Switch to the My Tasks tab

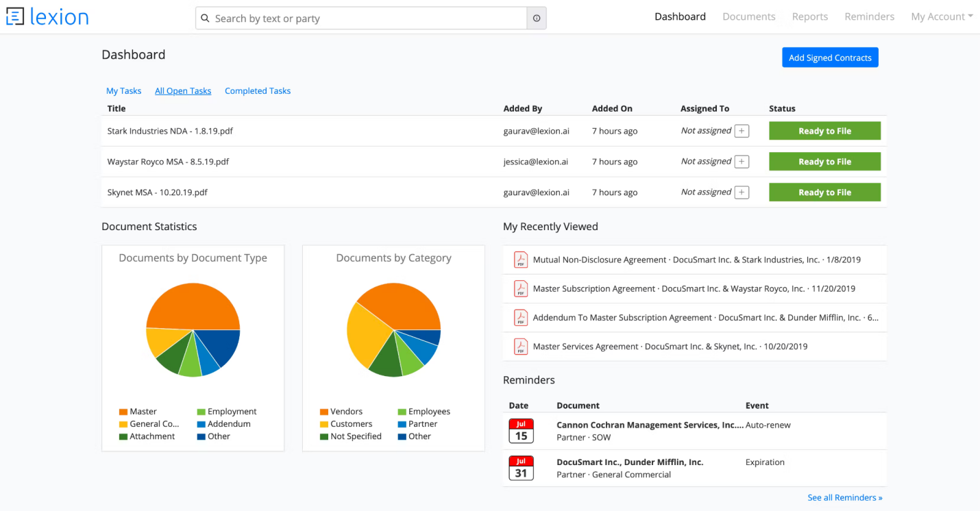[x=123, y=91]
